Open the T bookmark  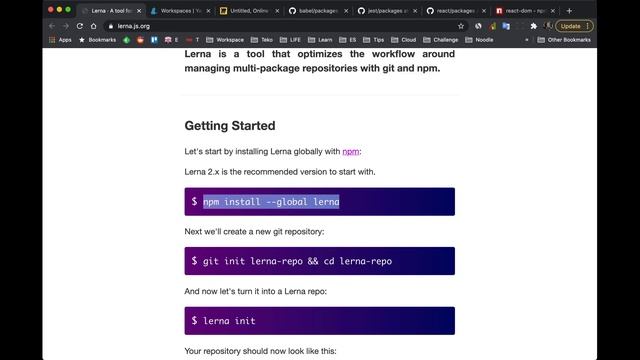point(192,40)
